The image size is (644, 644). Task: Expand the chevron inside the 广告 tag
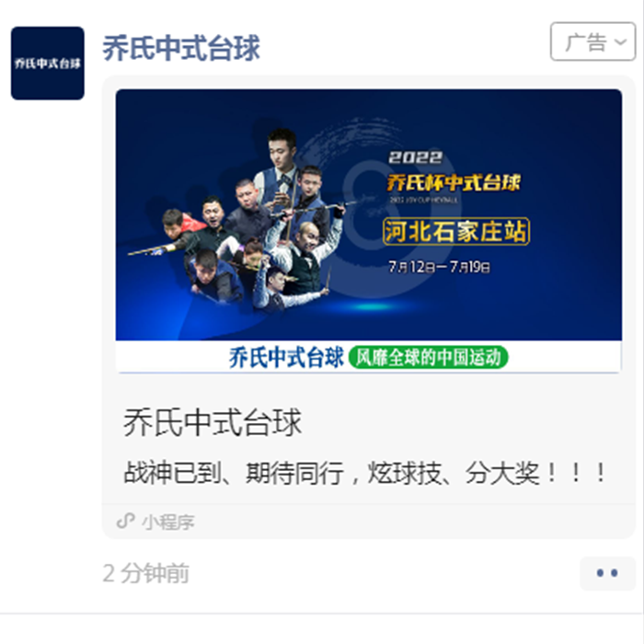[621, 42]
